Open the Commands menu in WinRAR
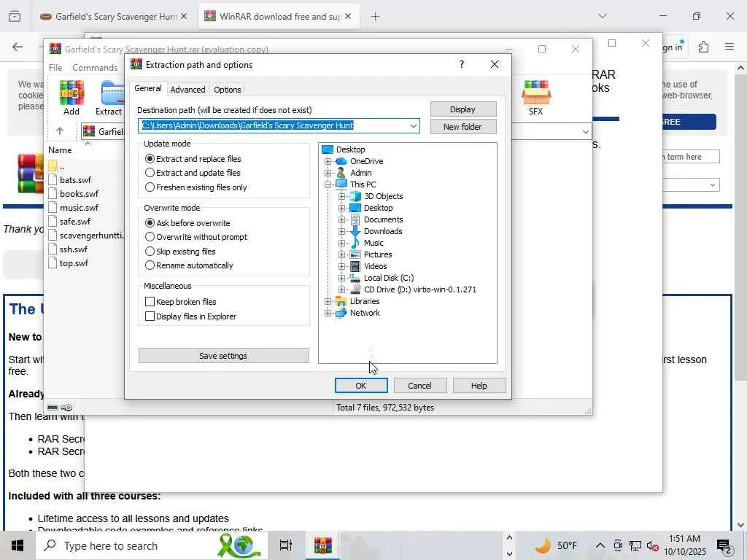Image resolution: width=747 pixels, height=560 pixels. tap(95, 68)
